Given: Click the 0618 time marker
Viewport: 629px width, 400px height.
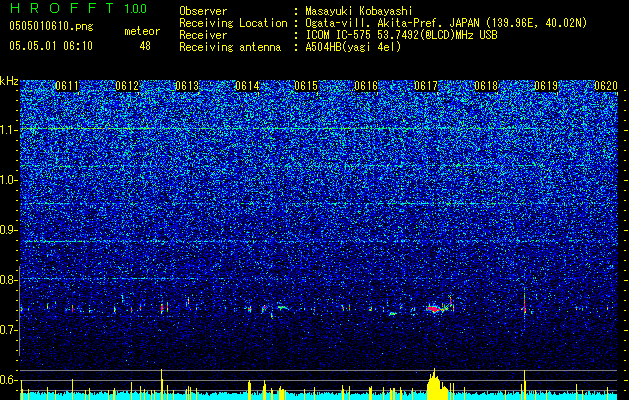Looking at the screenshot, I should [x=486, y=86].
